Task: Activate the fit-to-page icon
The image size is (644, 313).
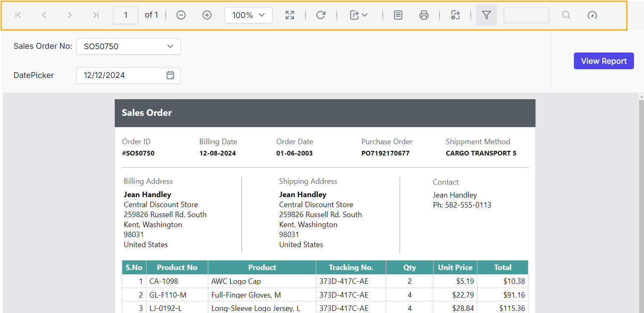Action: point(290,15)
